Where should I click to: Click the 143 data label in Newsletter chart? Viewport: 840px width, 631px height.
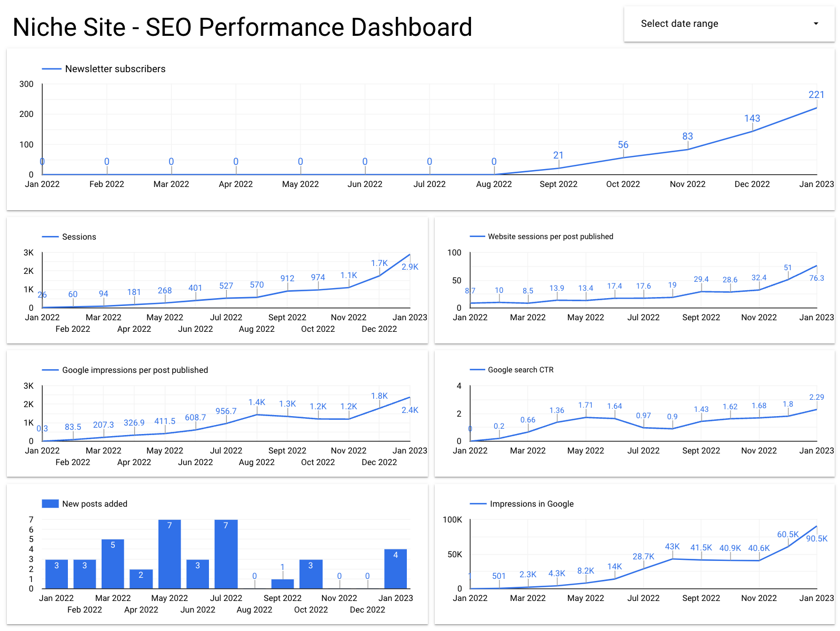click(x=752, y=119)
